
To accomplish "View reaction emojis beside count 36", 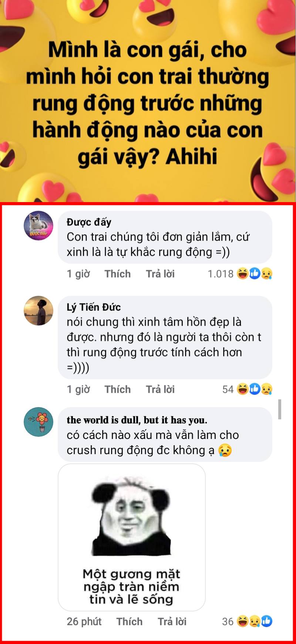I will (254, 621).
